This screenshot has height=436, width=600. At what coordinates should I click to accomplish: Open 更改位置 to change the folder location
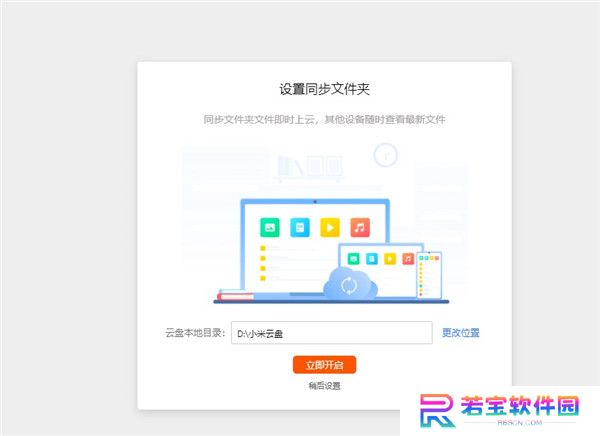[x=461, y=333]
